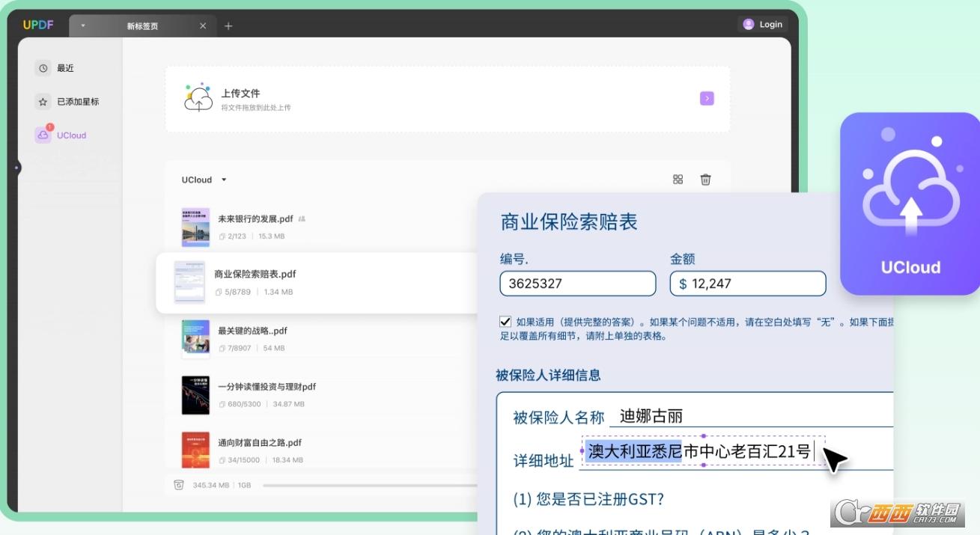
Task: Open 未来银行的发展.pdf thumbnail
Action: 195,227
